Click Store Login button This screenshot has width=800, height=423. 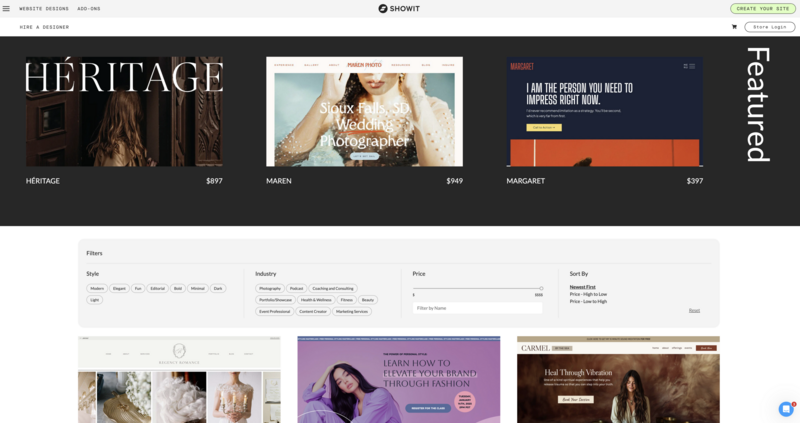click(769, 27)
